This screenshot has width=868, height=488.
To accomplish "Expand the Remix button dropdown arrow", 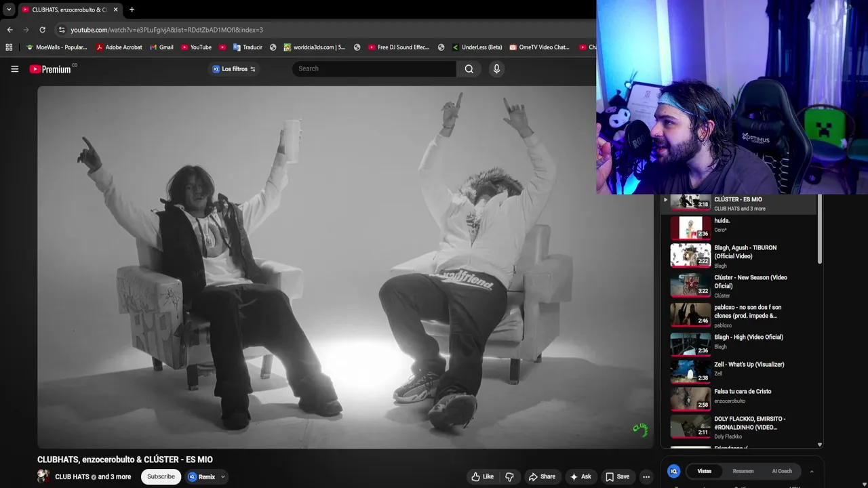I will pyautogui.click(x=222, y=476).
